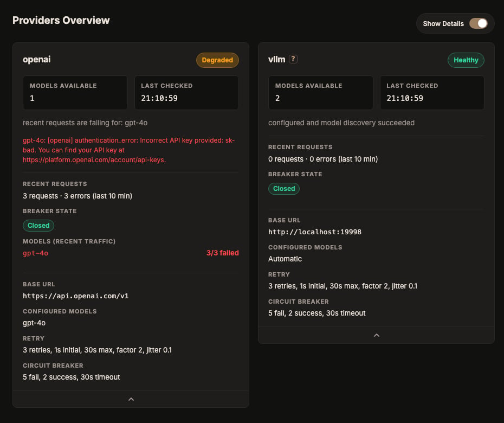The width and height of the screenshot is (504, 423).
Task: Click 'configured and model discovery succeeded' message
Action: 341,123
